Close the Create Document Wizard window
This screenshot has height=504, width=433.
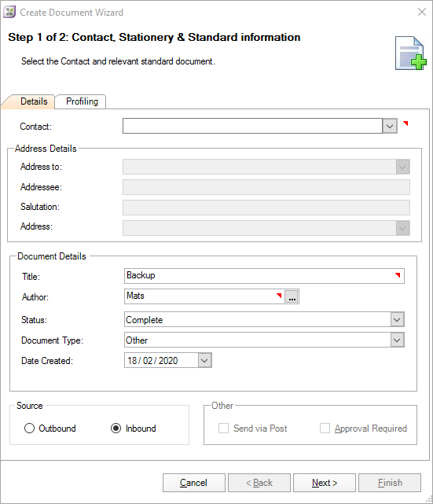click(422, 13)
